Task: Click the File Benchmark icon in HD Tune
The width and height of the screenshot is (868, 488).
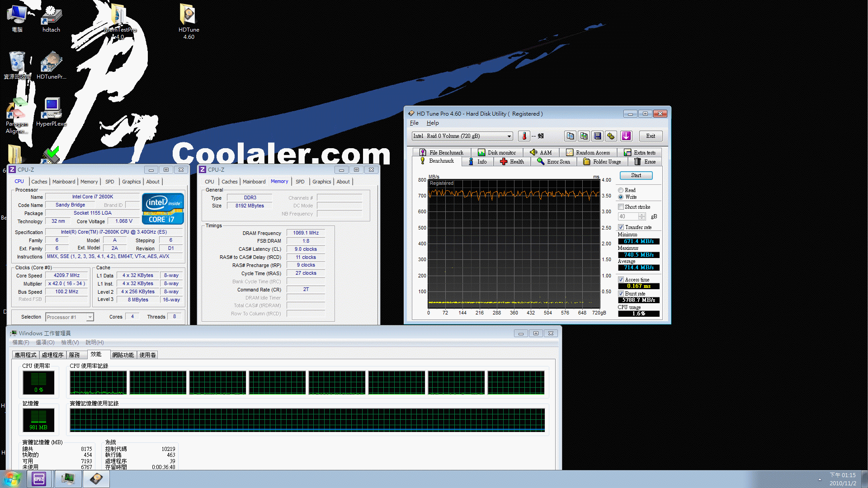Action: click(x=441, y=153)
